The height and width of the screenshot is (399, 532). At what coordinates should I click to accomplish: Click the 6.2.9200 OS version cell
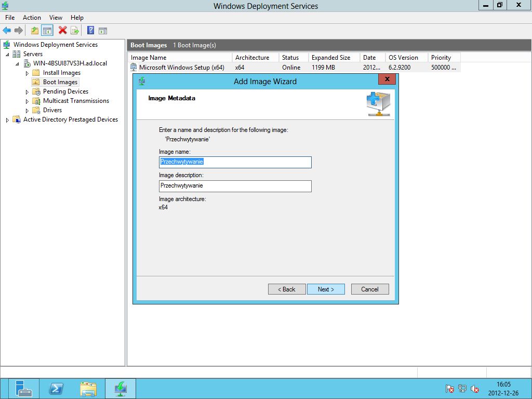[400, 68]
